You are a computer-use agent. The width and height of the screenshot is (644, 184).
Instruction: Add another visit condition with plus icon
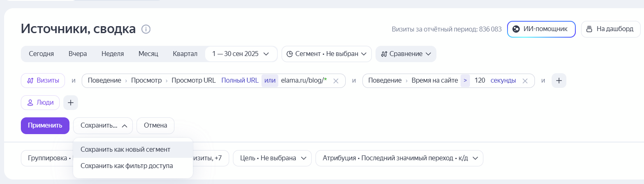point(559,81)
